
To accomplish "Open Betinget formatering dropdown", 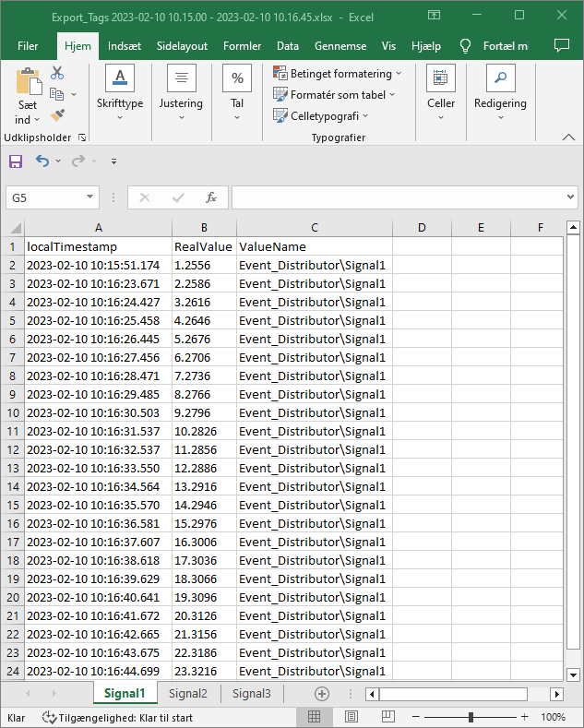I will tap(338, 74).
